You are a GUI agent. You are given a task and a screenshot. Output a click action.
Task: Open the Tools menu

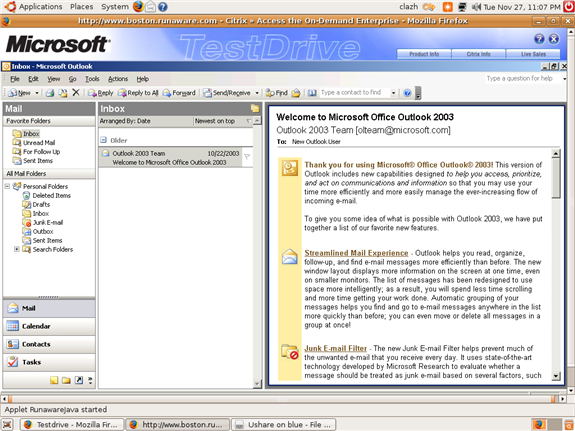pyautogui.click(x=92, y=79)
